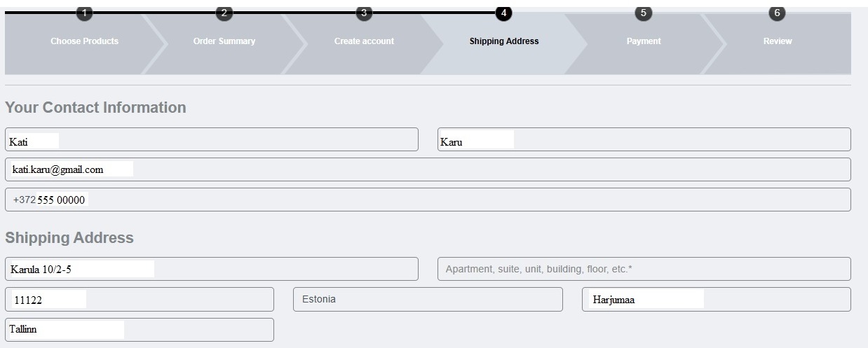Click the last name field containing Karu

click(644, 139)
